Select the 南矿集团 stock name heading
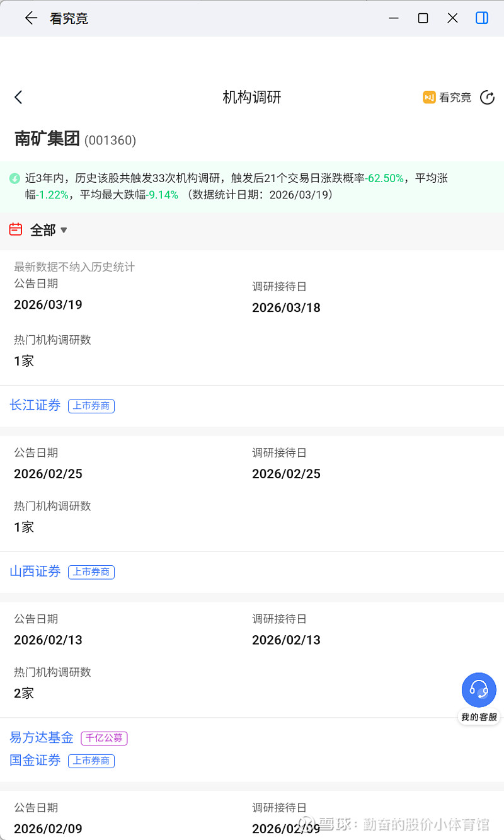This screenshot has height=840, width=504. pos(47,139)
